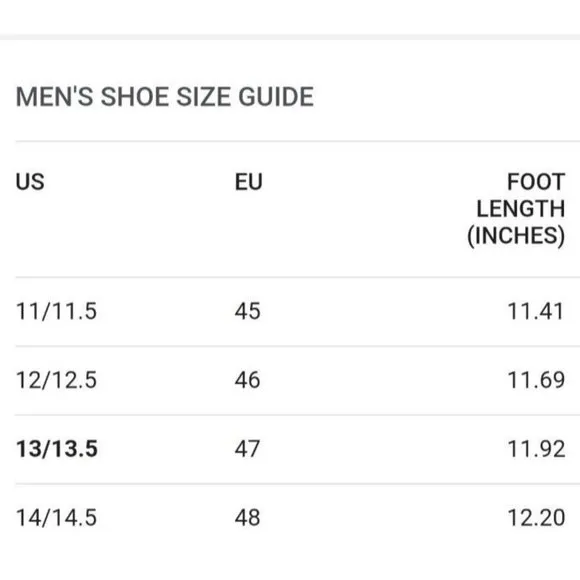Click EU size 48
580x580 pixels.
(x=247, y=517)
